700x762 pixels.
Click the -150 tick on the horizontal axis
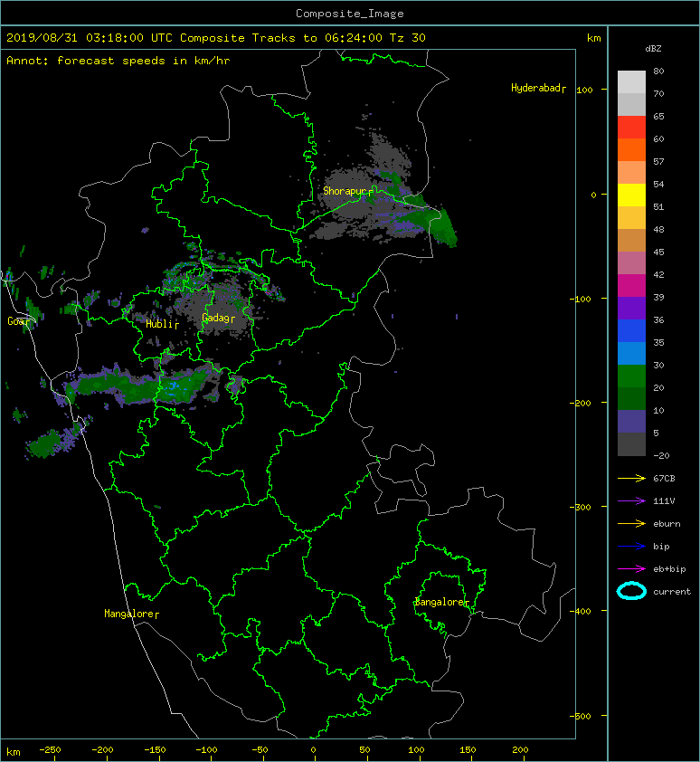(155, 750)
